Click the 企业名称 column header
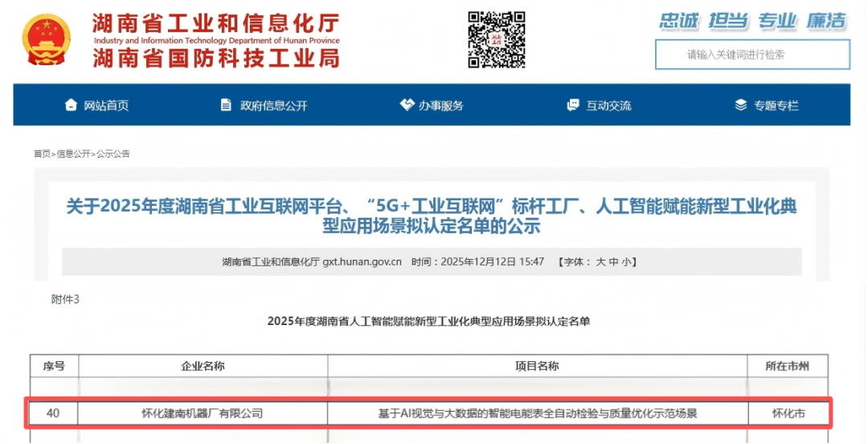Screen dimensions: 868x444 (x=203, y=366)
